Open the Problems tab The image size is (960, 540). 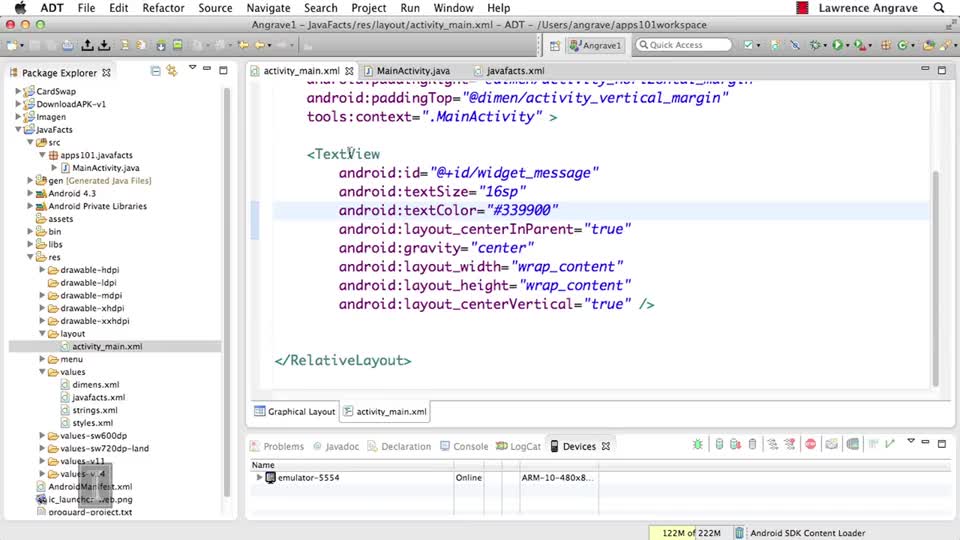tap(277, 446)
